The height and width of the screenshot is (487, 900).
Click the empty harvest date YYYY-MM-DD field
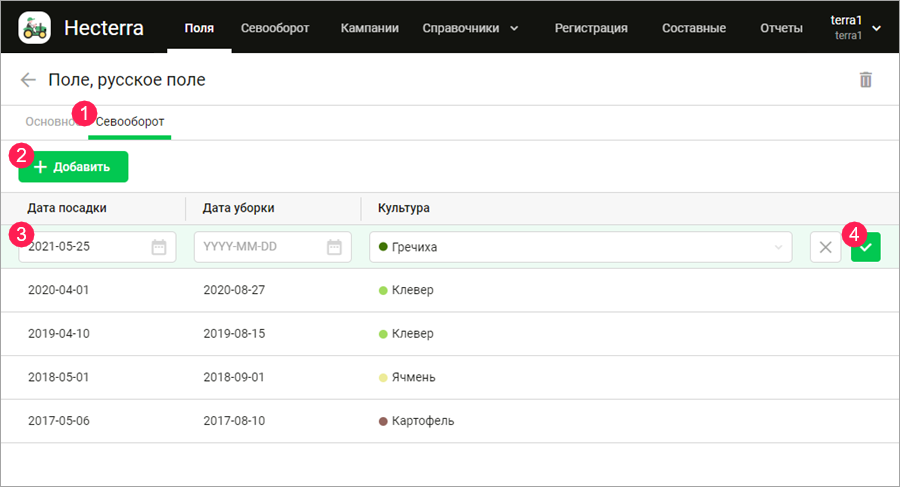tap(260, 247)
